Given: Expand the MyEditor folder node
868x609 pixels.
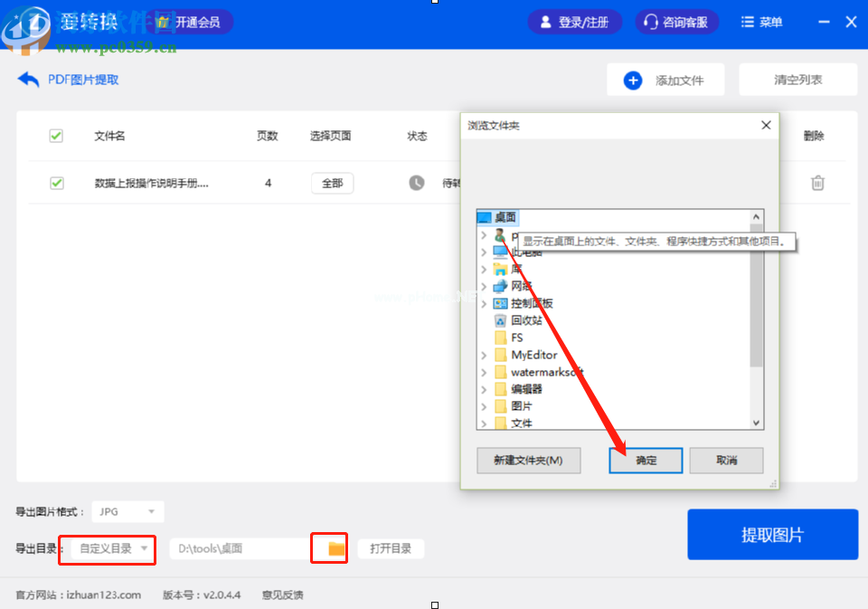Looking at the screenshot, I should pos(484,356).
